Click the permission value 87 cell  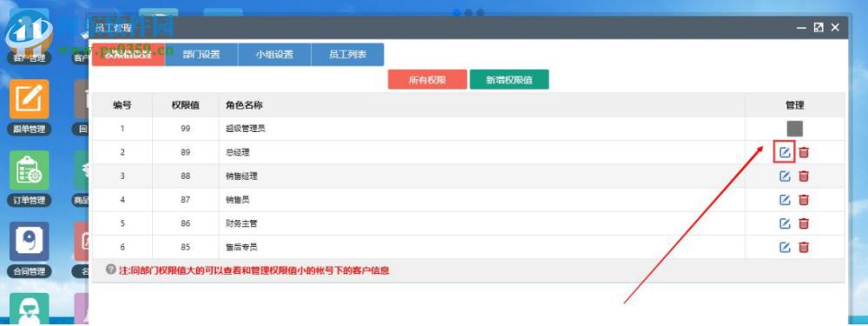pyautogui.click(x=186, y=200)
